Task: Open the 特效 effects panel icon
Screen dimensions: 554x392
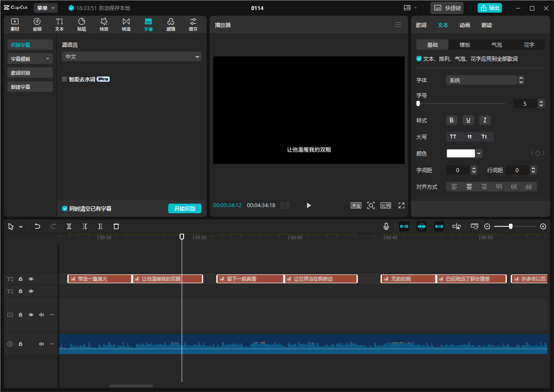Action: click(104, 24)
